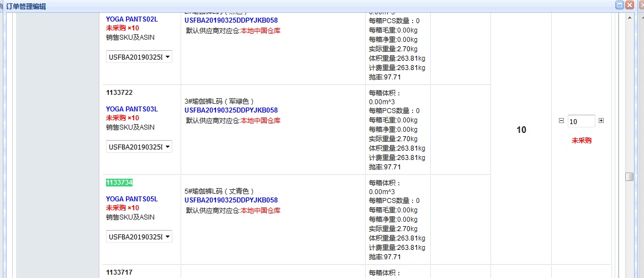
Task: Click 销售SKU及ASIN label under YOGA PANTS05L
Action: click(130, 217)
